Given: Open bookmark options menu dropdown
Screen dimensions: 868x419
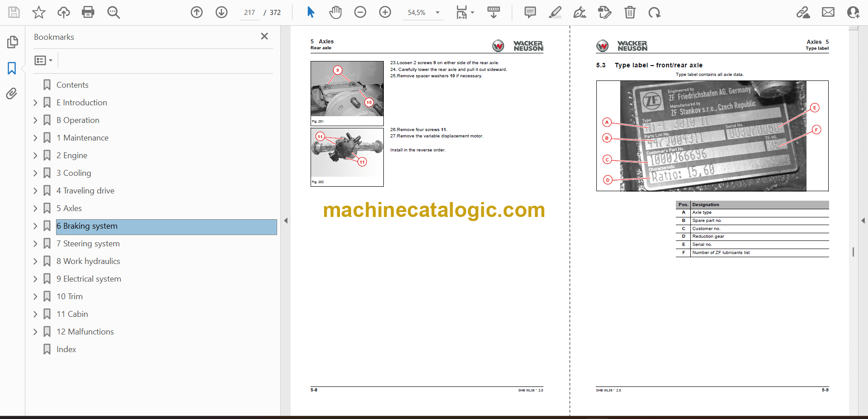Looking at the screenshot, I should tap(43, 60).
